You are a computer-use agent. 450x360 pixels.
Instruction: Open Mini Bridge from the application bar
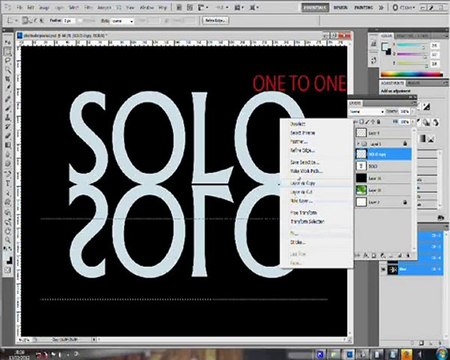pyautogui.click(x=190, y=7)
